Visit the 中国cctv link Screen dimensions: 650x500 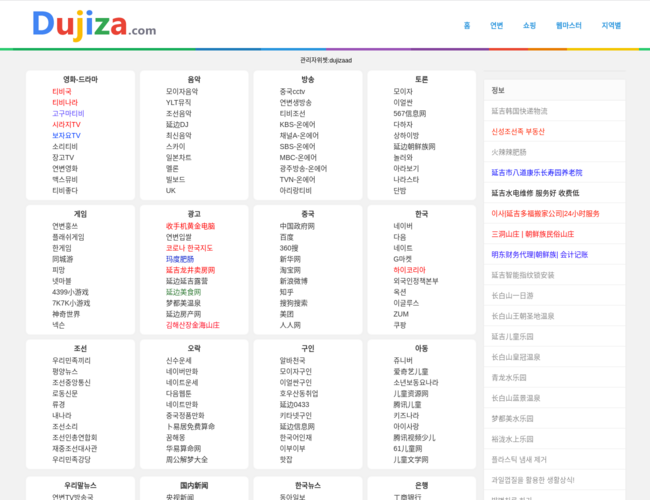(292, 92)
